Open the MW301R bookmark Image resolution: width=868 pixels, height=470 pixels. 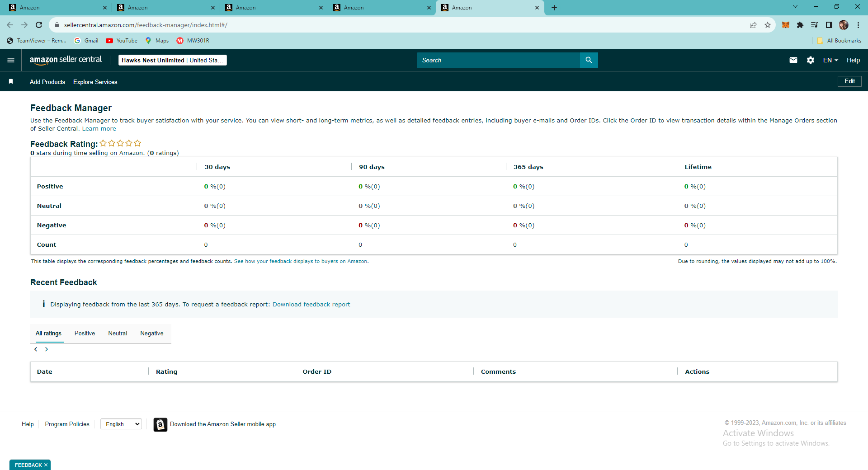193,41
